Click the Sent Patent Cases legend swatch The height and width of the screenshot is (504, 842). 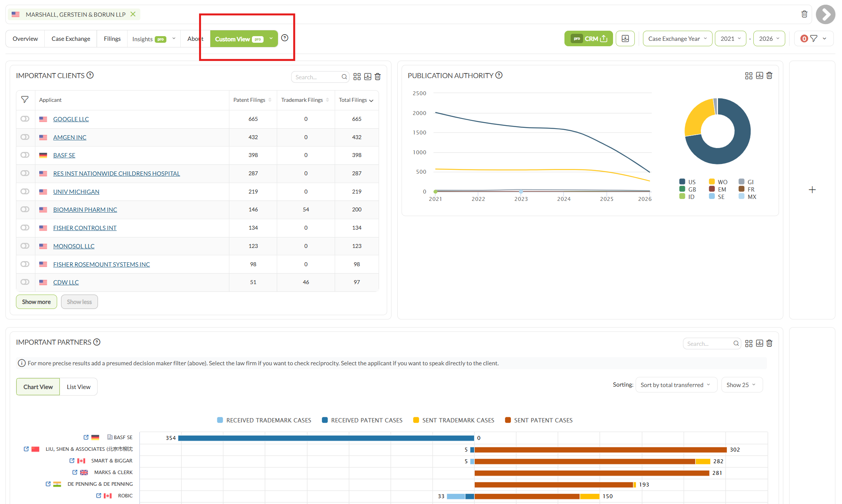coord(508,420)
